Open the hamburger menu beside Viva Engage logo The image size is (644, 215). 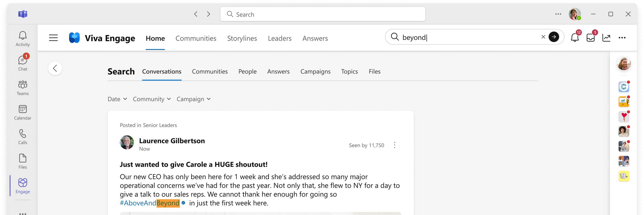coord(53,38)
